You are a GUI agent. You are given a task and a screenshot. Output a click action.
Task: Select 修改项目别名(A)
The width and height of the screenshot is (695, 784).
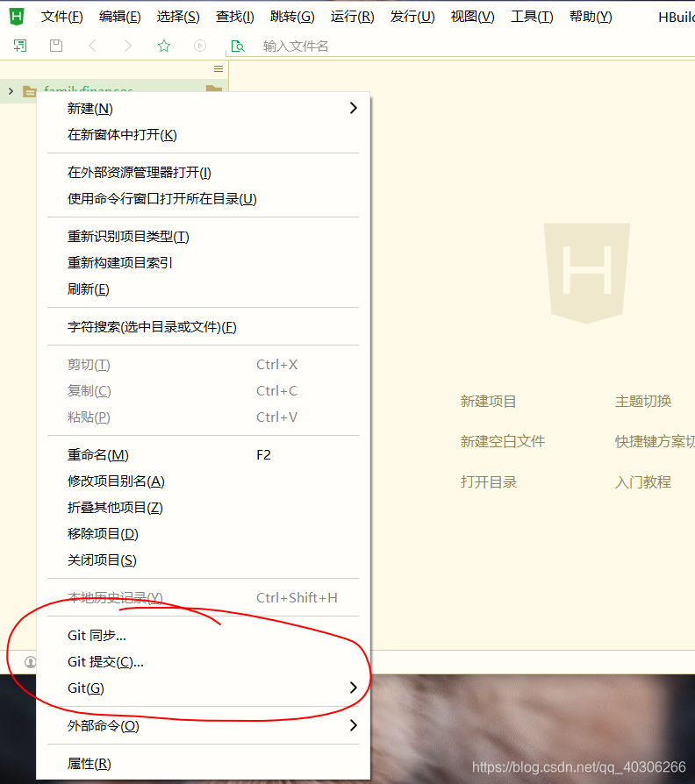(203, 481)
